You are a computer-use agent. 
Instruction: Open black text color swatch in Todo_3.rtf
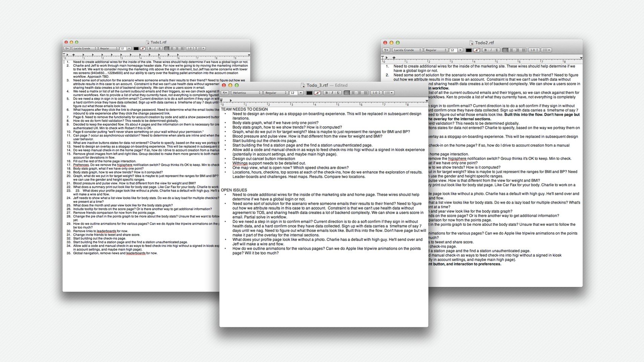click(309, 93)
